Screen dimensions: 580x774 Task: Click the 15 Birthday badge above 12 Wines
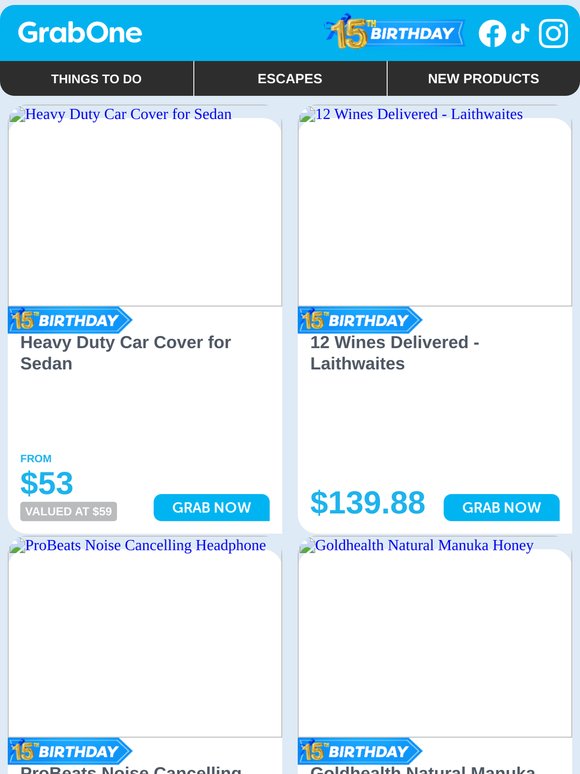point(360,320)
